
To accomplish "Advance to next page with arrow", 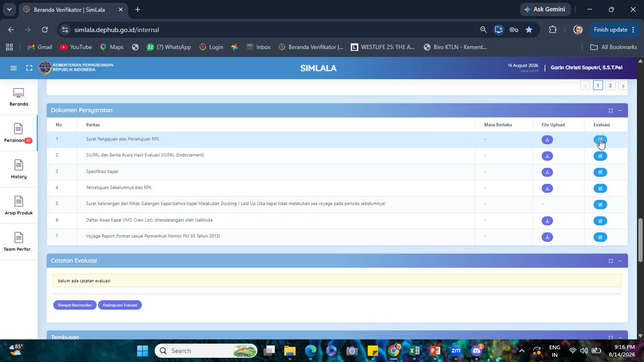I will point(623,86).
